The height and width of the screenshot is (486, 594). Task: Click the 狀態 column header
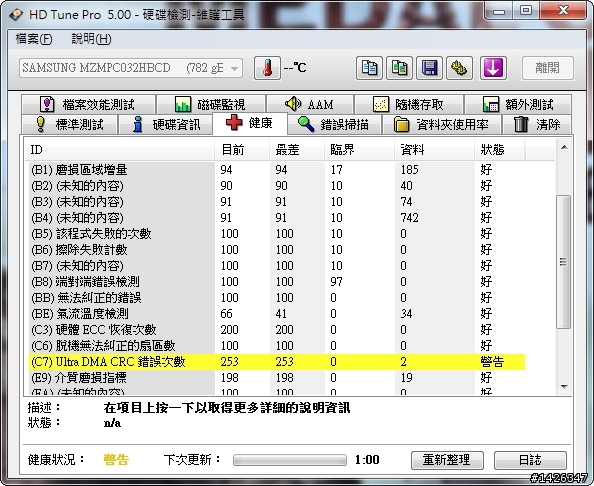[500, 150]
